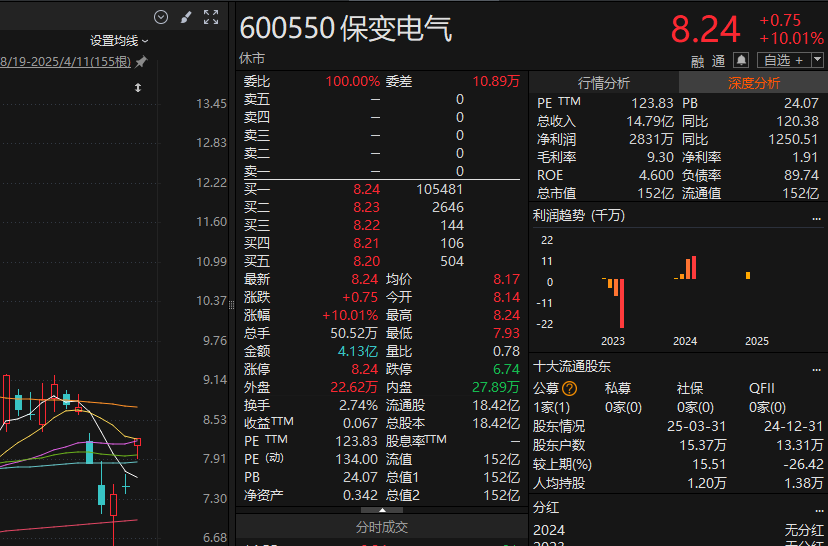Open the 利润趋势 more options dots
828x546 pixels.
pyautogui.click(x=816, y=218)
